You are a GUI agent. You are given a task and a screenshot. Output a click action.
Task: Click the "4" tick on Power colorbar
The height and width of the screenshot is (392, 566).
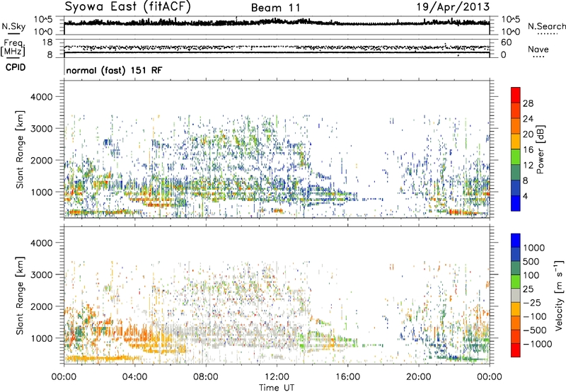click(526, 196)
